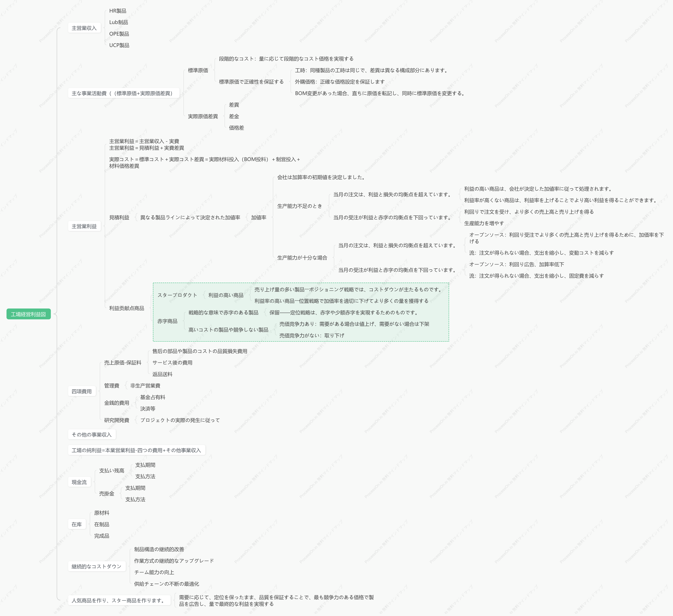This screenshot has height=616, width=673.
Task: Select the HR製品 leaf node
Action: click(x=118, y=11)
